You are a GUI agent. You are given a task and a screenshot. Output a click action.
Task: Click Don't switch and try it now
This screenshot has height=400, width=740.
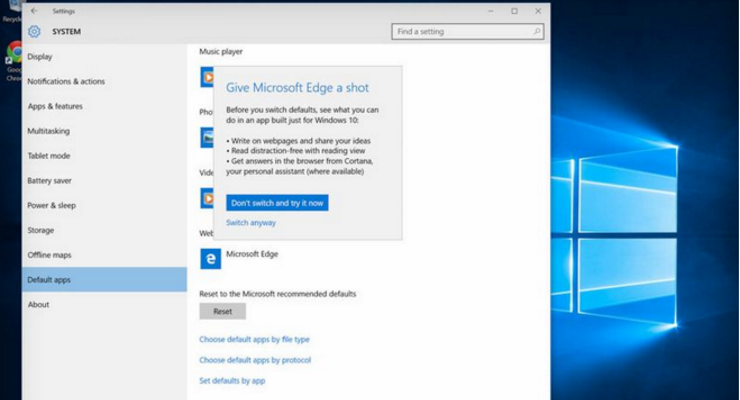pos(277,203)
